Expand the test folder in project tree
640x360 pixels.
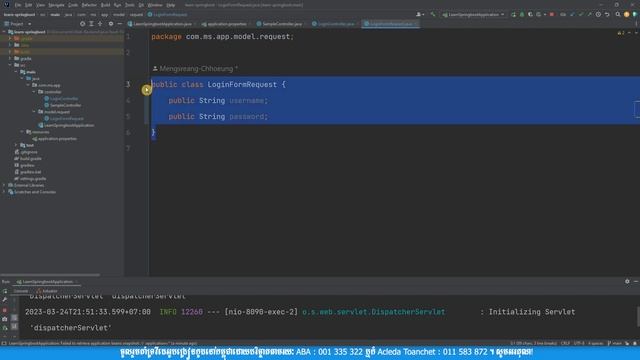(x=16, y=145)
